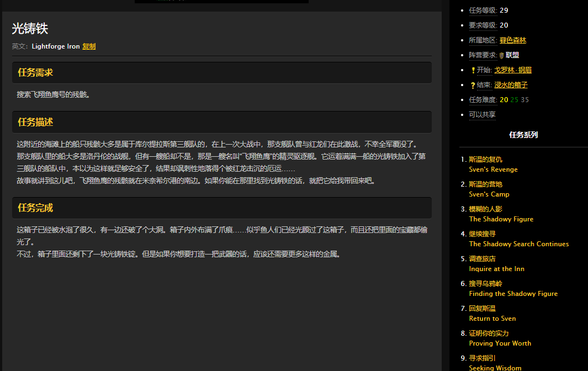Open the zone link 暮色森林
Viewport: 588px width, 371px height.
point(513,40)
